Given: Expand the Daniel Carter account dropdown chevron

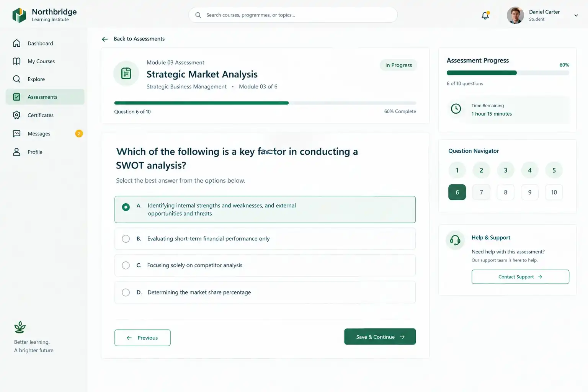Looking at the screenshot, I should pos(576,16).
